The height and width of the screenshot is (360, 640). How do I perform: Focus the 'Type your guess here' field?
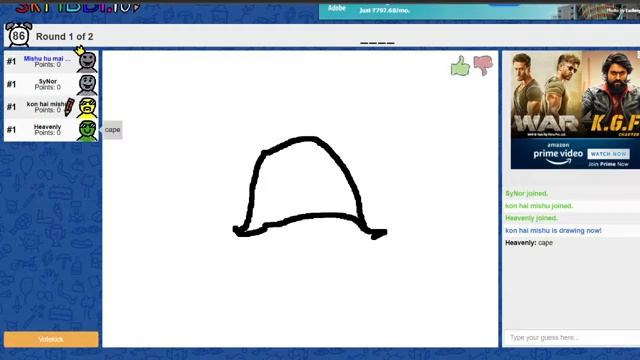click(572, 338)
